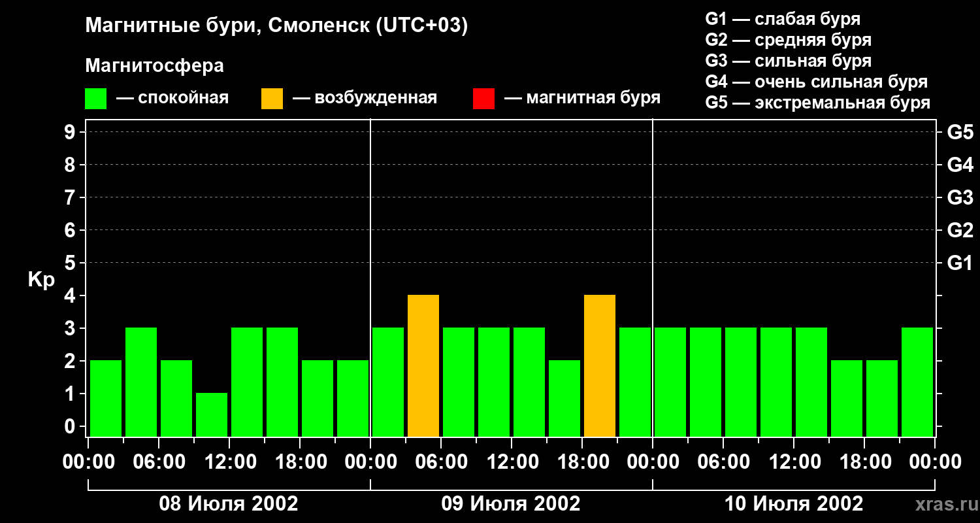This screenshot has height=523, width=980.
Task: Click the '08 Июля 2002' date label
Action: pos(229,504)
